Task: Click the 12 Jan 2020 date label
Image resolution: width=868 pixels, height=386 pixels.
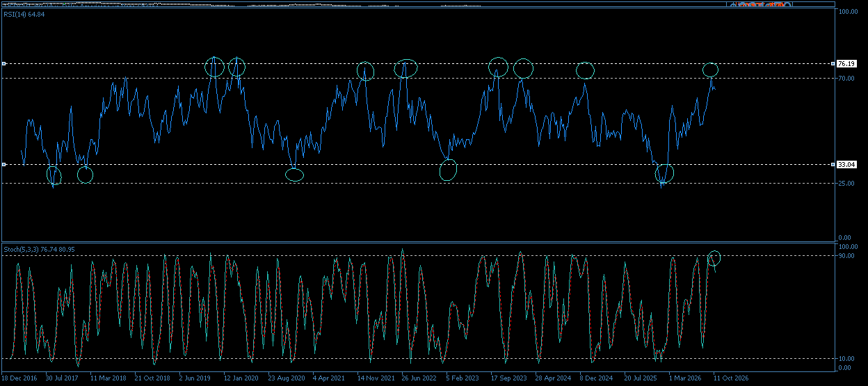Action: coord(241,378)
